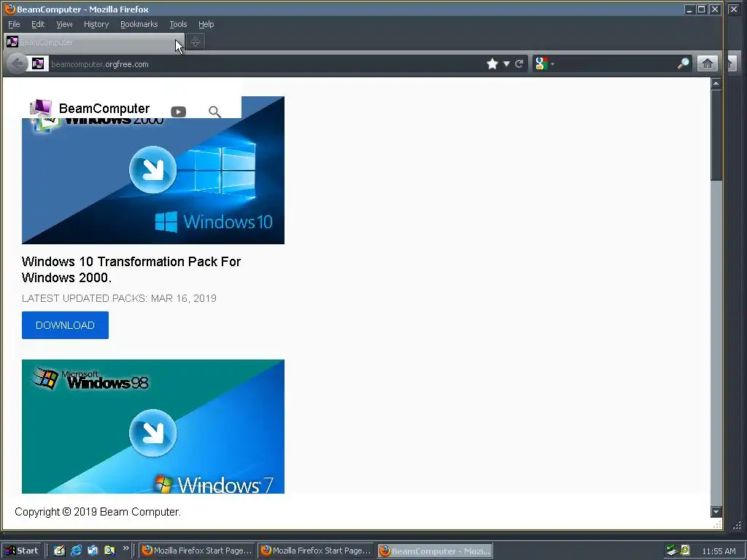Screen dimensions: 747x560
Task: Go to the Firefox home page button
Action: 708,64
